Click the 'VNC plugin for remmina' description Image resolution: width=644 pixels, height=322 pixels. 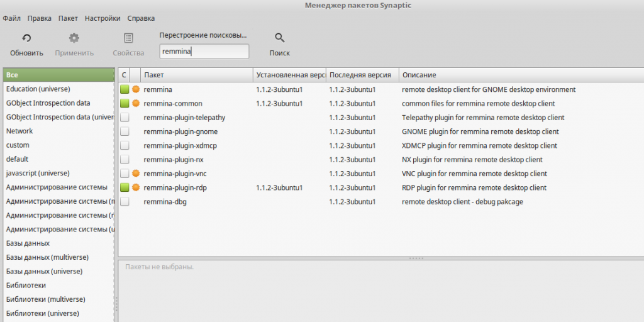tap(474, 174)
